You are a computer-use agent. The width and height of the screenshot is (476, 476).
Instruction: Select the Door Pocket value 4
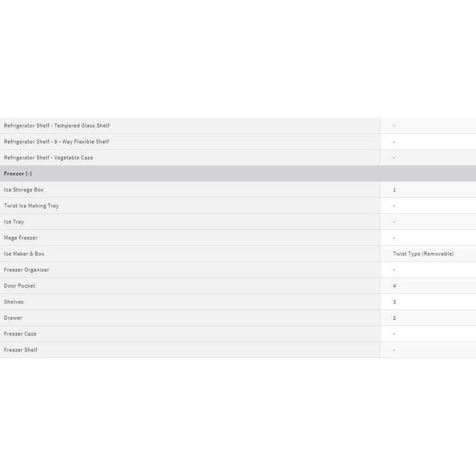[395, 286]
